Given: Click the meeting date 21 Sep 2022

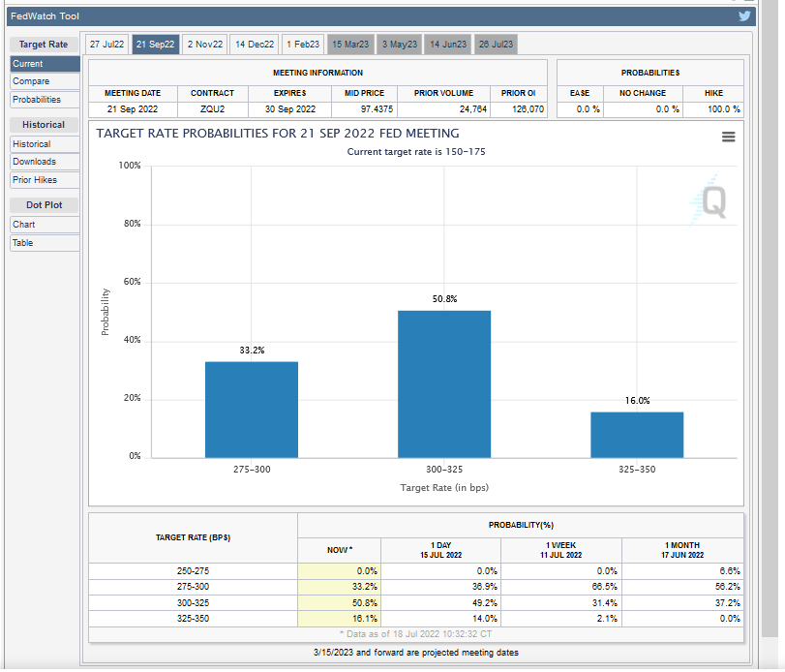Looking at the screenshot, I should click(x=133, y=109).
